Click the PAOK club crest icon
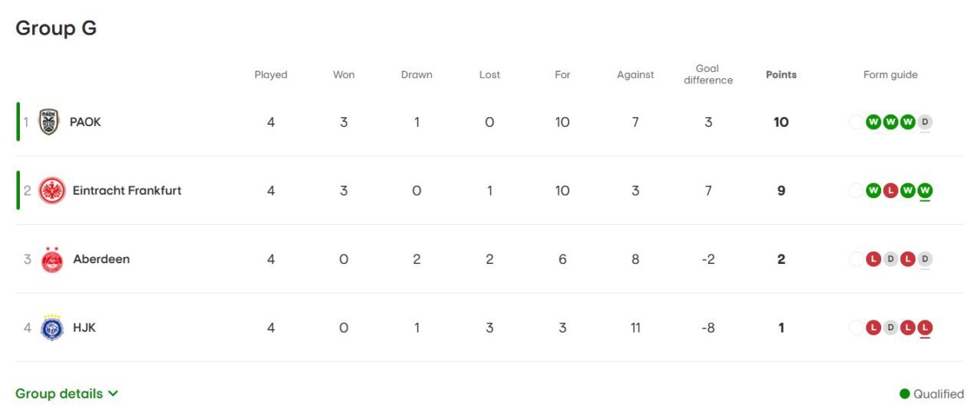 (x=49, y=122)
